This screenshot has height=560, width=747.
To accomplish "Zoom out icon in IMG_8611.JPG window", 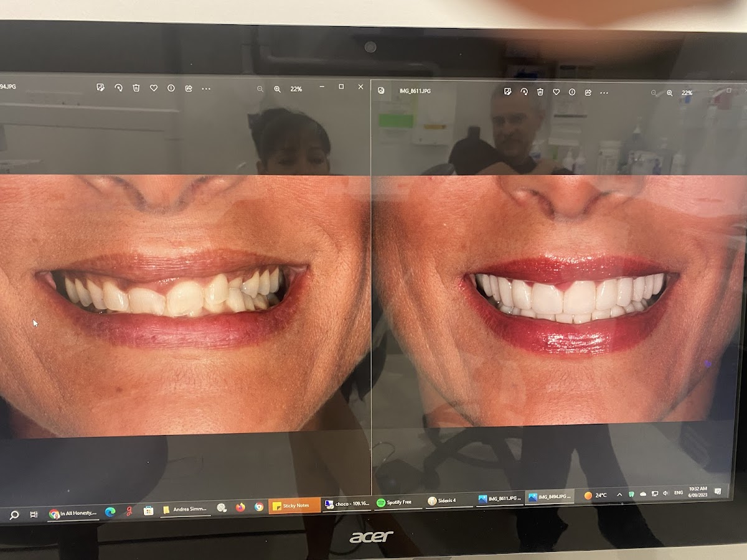I will click(654, 93).
